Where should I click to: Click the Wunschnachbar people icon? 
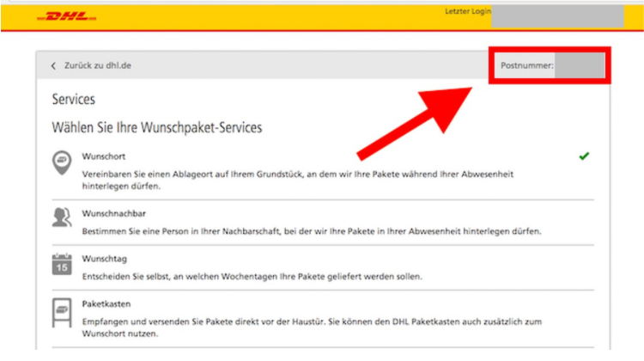pos(62,217)
